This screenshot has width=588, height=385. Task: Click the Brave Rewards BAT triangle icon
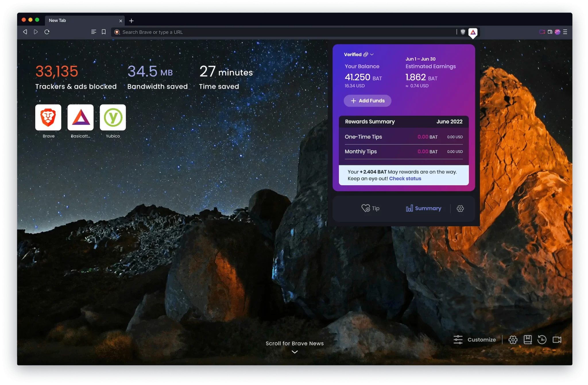click(x=473, y=32)
